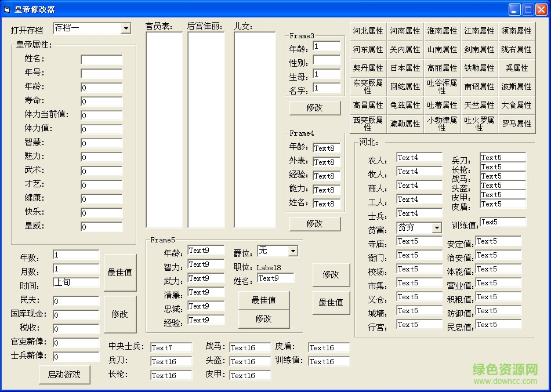The width and height of the screenshot is (551, 392).
Task: Click the application icon in the title bar
Action: click(6, 8)
